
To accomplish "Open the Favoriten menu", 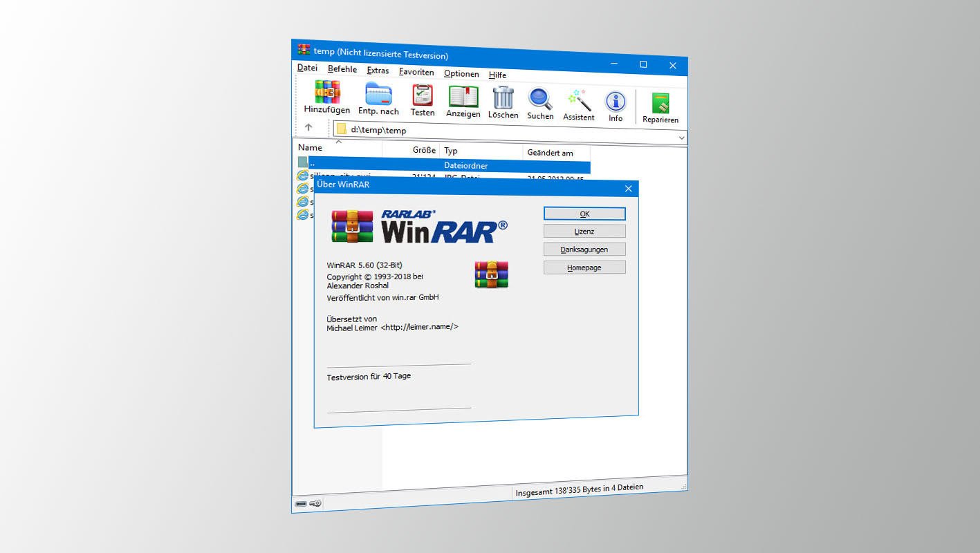I will coord(416,72).
